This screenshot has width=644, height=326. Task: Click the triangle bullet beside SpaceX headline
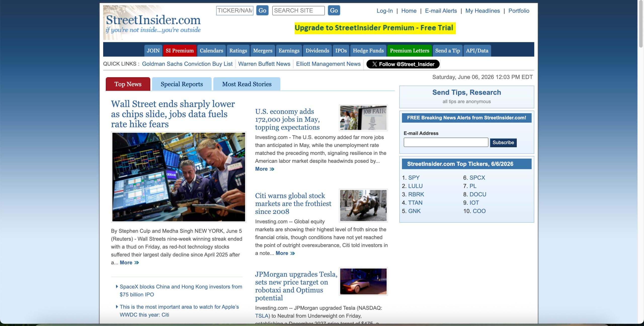click(x=117, y=286)
